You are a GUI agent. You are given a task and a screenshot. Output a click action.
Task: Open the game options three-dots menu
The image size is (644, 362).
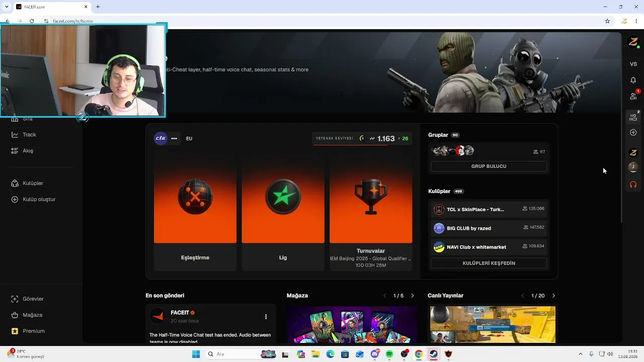pyautogui.click(x=174, y=139)
